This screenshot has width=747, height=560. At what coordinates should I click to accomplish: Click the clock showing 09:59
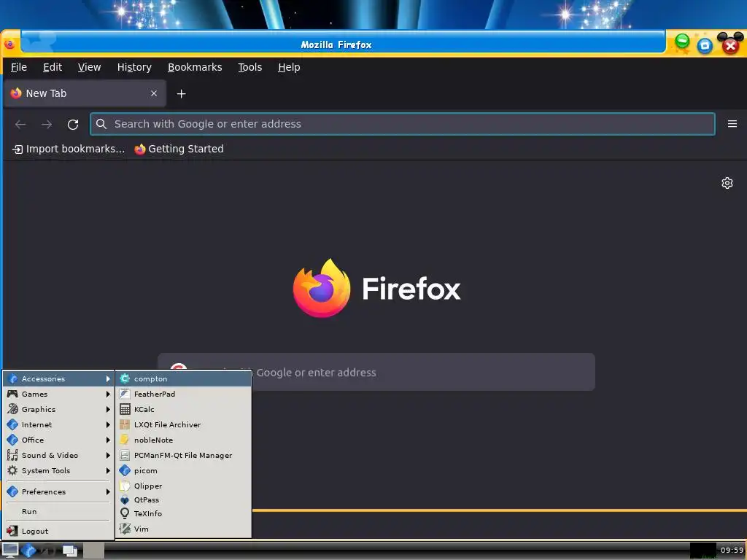click(x=732, y=550)
